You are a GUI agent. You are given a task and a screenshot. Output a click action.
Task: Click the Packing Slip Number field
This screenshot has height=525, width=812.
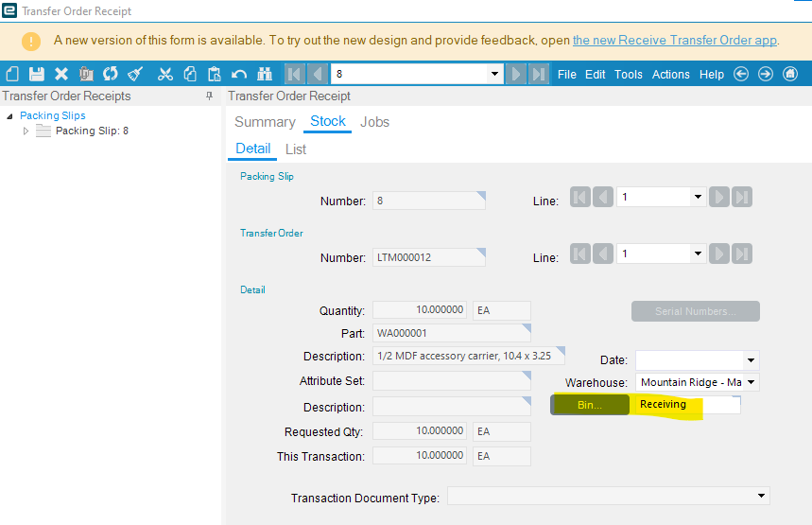point(429,201)
